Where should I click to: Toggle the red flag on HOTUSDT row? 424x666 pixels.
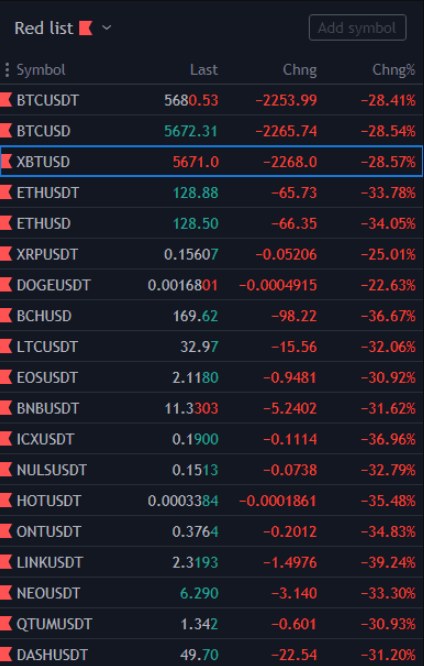point(6,500)
